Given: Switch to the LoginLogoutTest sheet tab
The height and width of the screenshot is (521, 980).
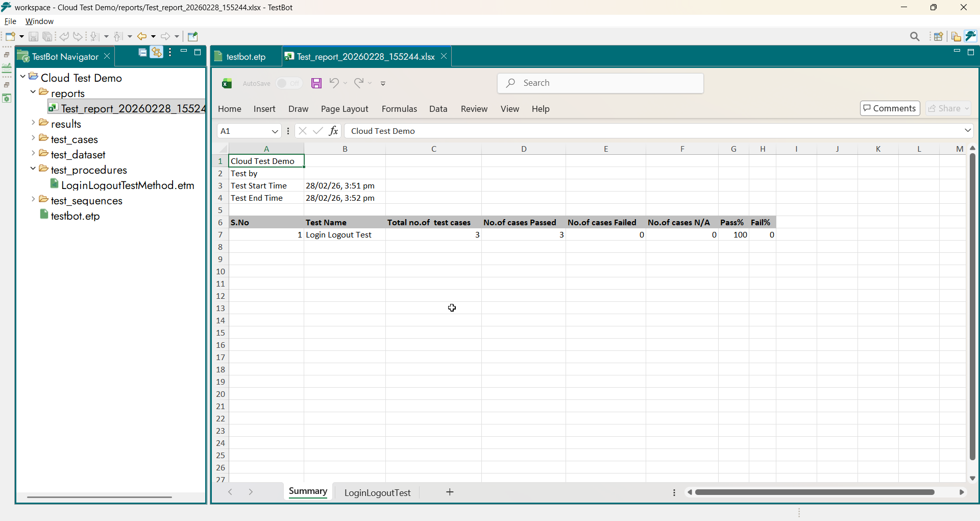Looking at the screenshot, I should (x=377, y=492).
